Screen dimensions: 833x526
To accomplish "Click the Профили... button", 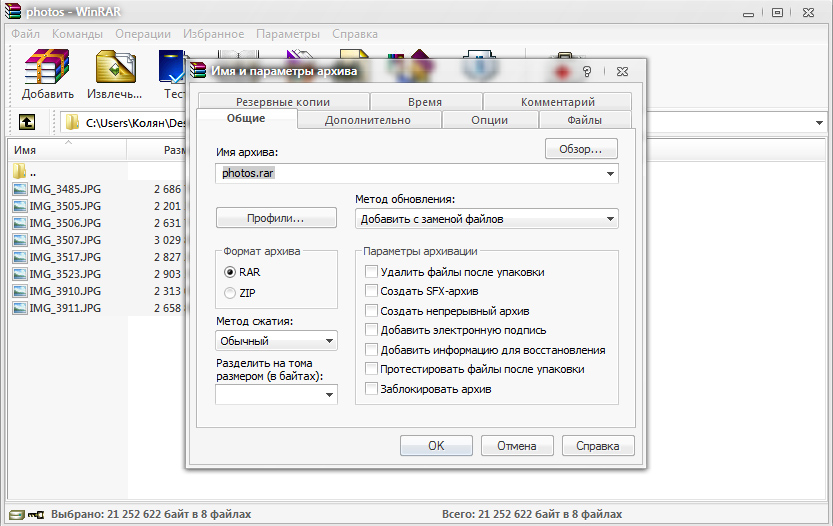I will click(276, 218).
